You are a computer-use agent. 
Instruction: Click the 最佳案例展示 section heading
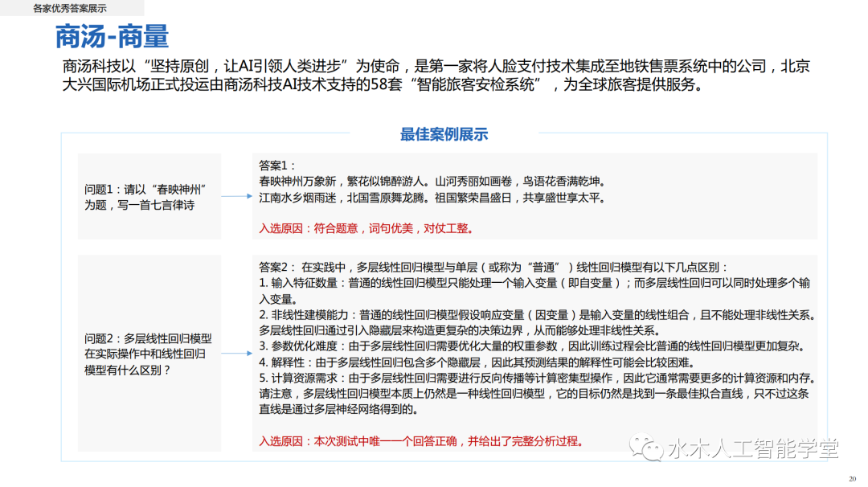(444, 134)
